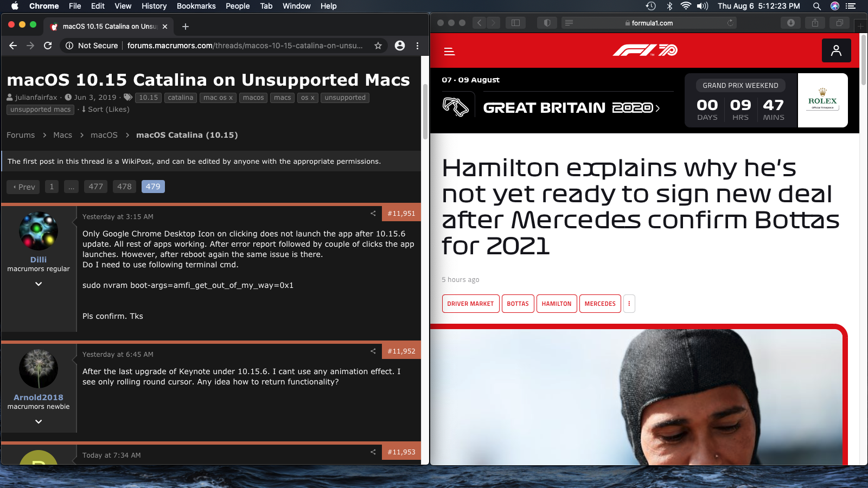The image size is (868, 488).
Task: Reload formula1.com in Safari
Action: click(730, 23)
